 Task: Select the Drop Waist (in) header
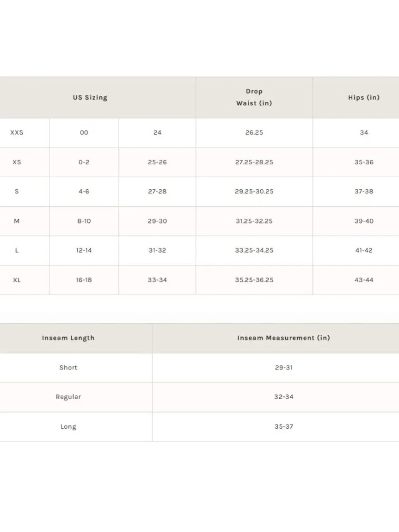254,97
